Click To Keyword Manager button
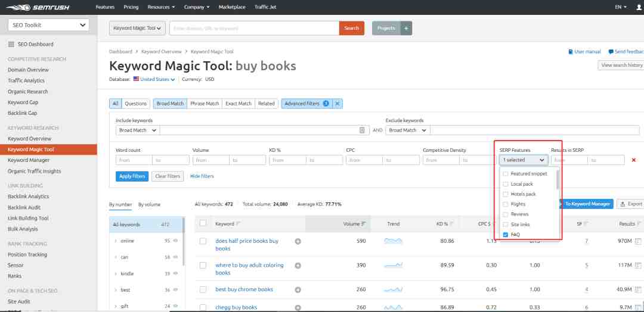The height and width of the screenshot is (312, 644). (x=586, y=204)
